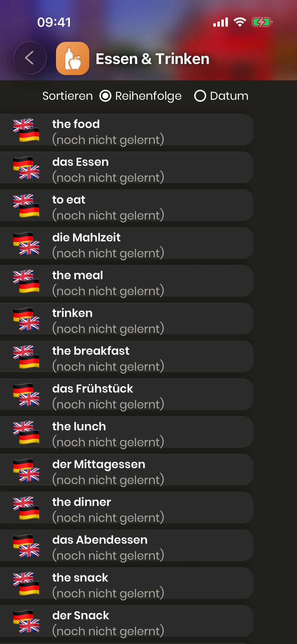Image resolution: width=297 pixels, height=644 pixels.
Task: Tap the flag icon beside 'to eat'
Action: click(x=26, y=206)
